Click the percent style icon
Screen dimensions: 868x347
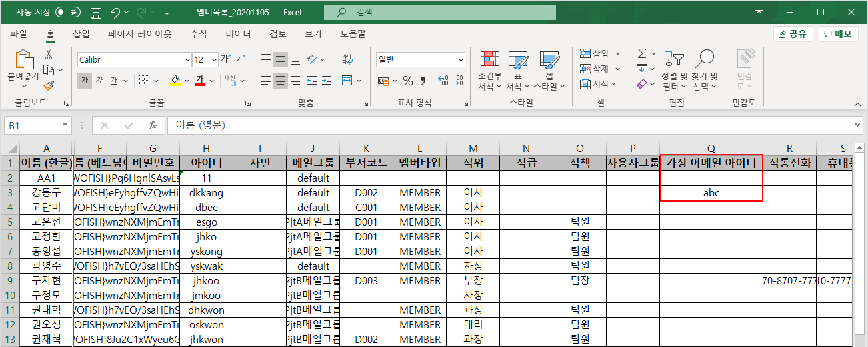tap(407, 81)
